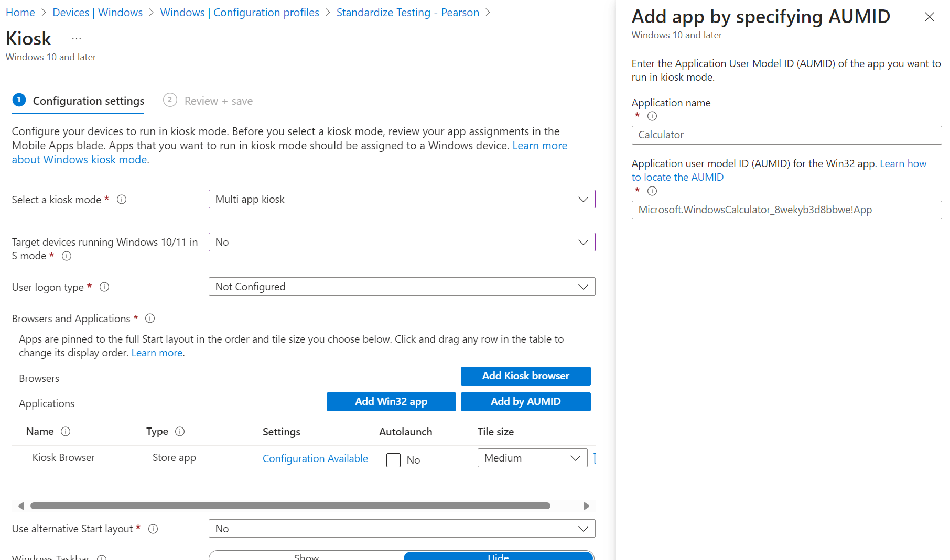Toggle Autolaunch checkbox for Kiosk Browser
This screenshot has height=560, width=950.
[x=393, y=460]
